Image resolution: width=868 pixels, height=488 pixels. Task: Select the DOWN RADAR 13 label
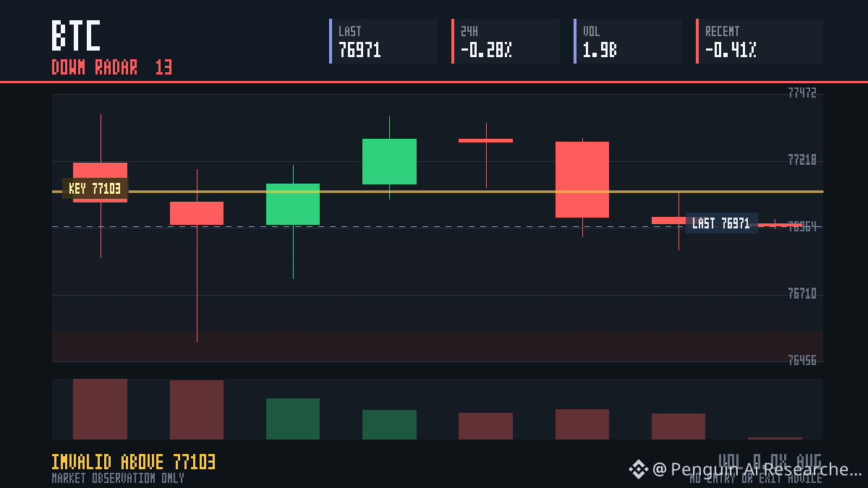click(112, 68)
